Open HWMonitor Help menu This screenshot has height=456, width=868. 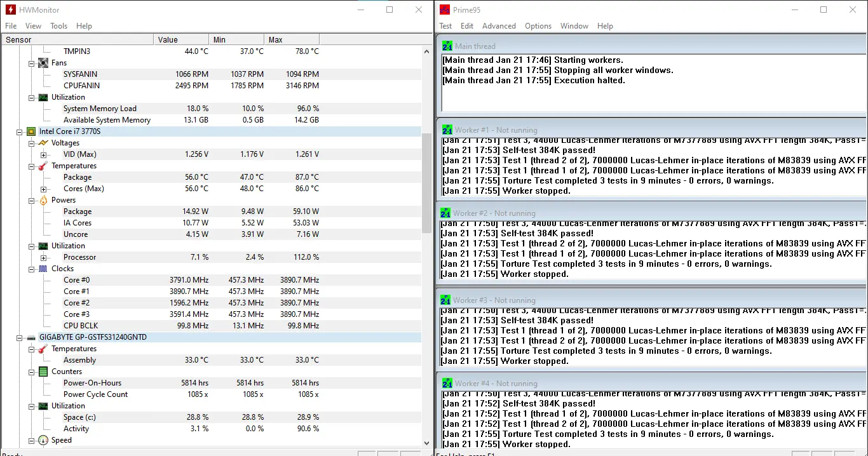pos(84,26)
